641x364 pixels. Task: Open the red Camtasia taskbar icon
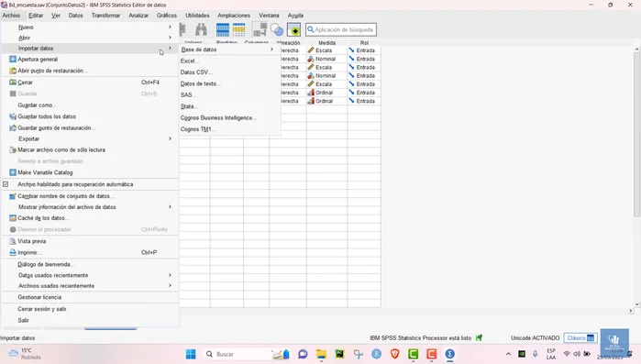pyautogui.click(x=431, y=354)
